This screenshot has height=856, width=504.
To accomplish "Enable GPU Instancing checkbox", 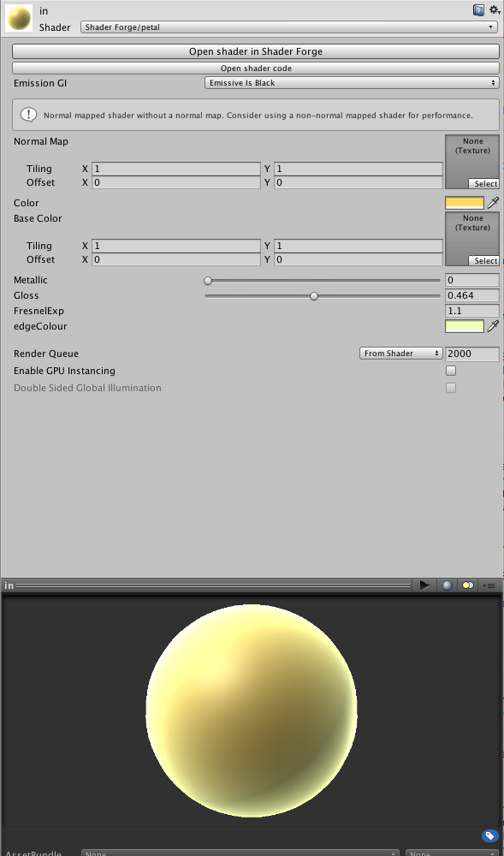I will [x=451, y=371].
